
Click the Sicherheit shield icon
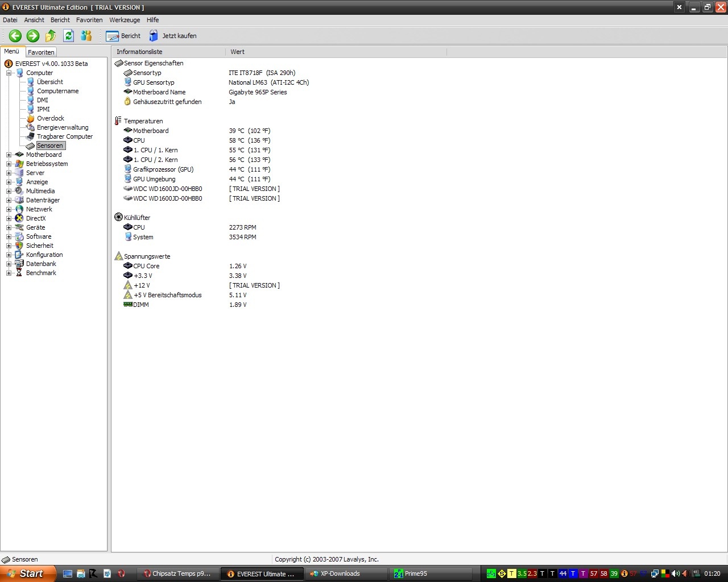click(19, 246)
